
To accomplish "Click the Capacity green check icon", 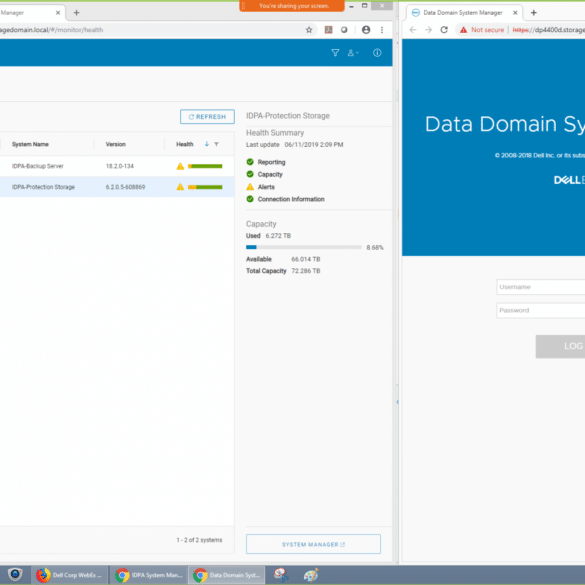I will (250, 174).
